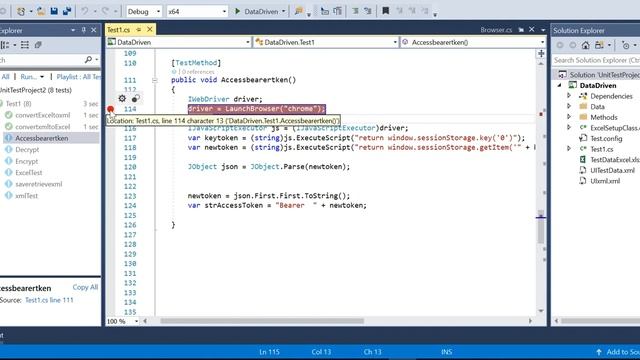Click the Comment Out lines icon
Screen dimensions: 640x360
point(356,11)
